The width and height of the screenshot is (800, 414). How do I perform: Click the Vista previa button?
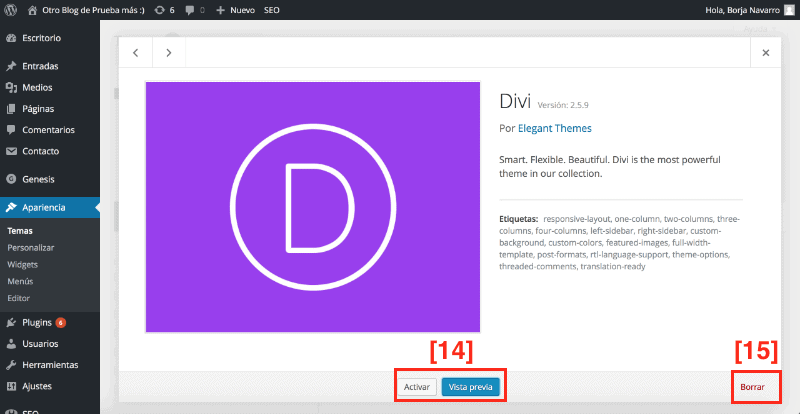[470, 387]
